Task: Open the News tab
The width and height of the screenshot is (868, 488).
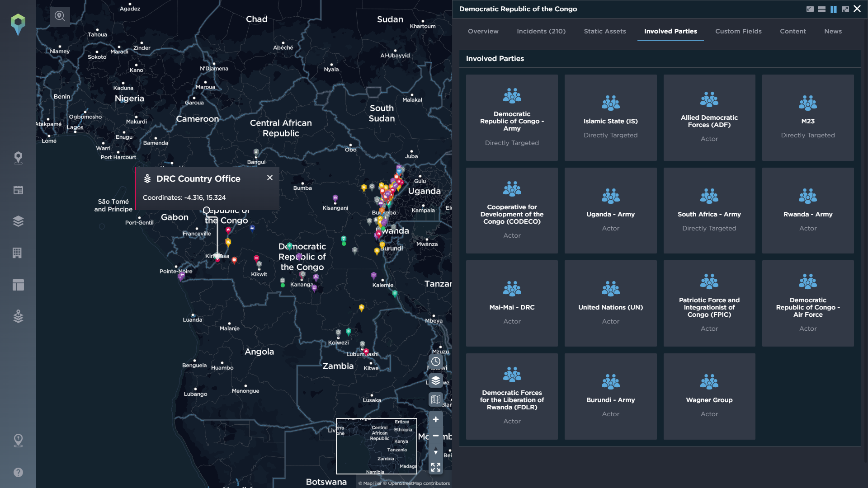Action: coord(833,31)
